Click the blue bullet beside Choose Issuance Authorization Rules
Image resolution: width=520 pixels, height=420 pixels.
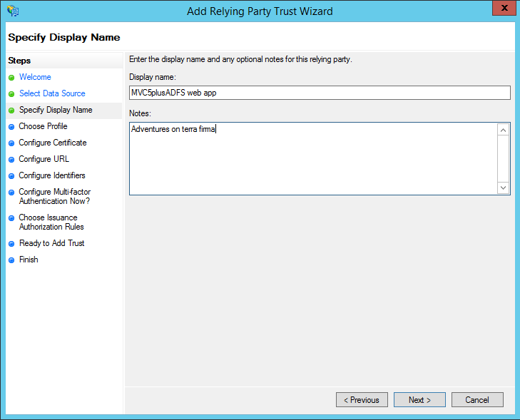pyautogui.click(x=11, y=218)
